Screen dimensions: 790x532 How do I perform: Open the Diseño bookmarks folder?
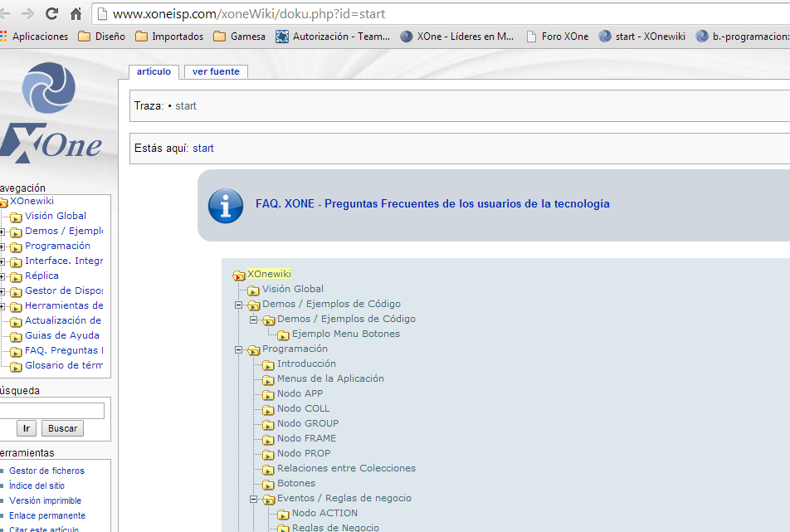click(102, 37)
